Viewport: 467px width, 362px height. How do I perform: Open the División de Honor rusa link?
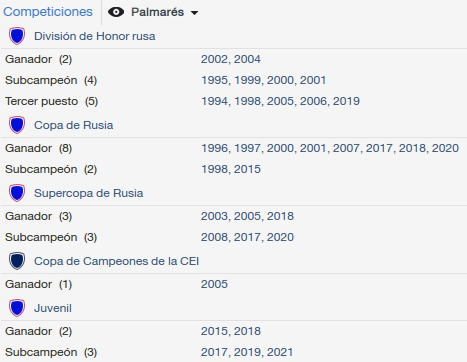pyautogui.click(x=95, y=36)
